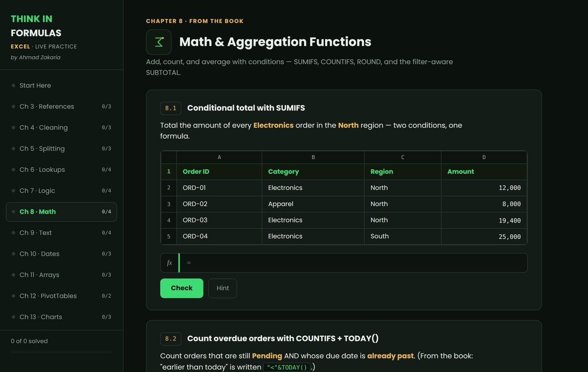Select column A header
588x372 pixels.
(x=219, y=157)
